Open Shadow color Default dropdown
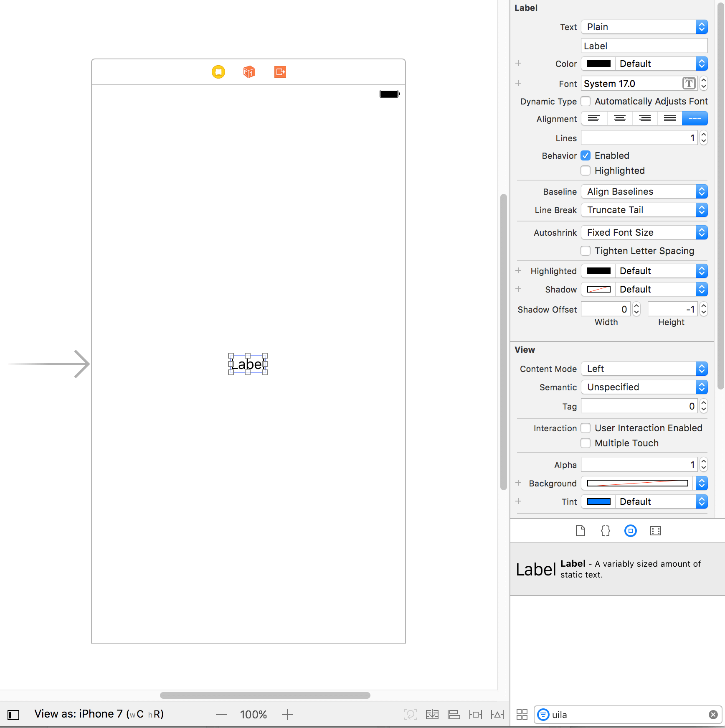The height and width of the screenshot is (728, 725). coord(662,289)
